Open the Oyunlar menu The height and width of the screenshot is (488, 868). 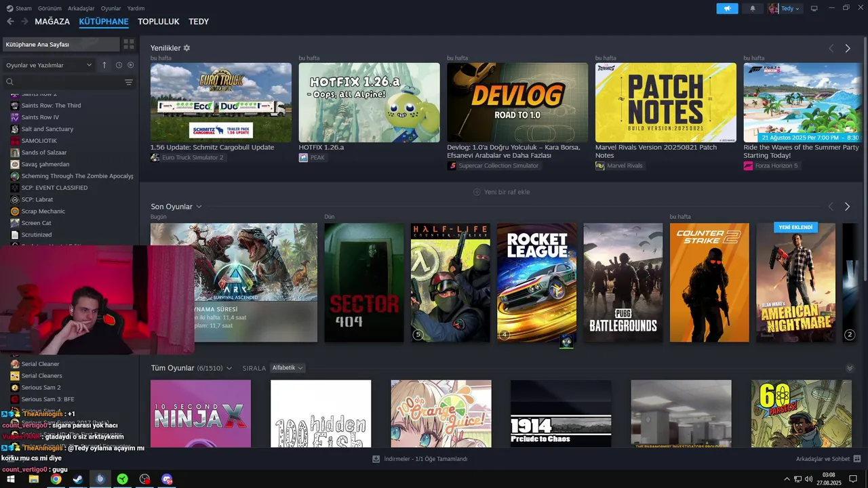pyautogui.click(x=111, y=8)
